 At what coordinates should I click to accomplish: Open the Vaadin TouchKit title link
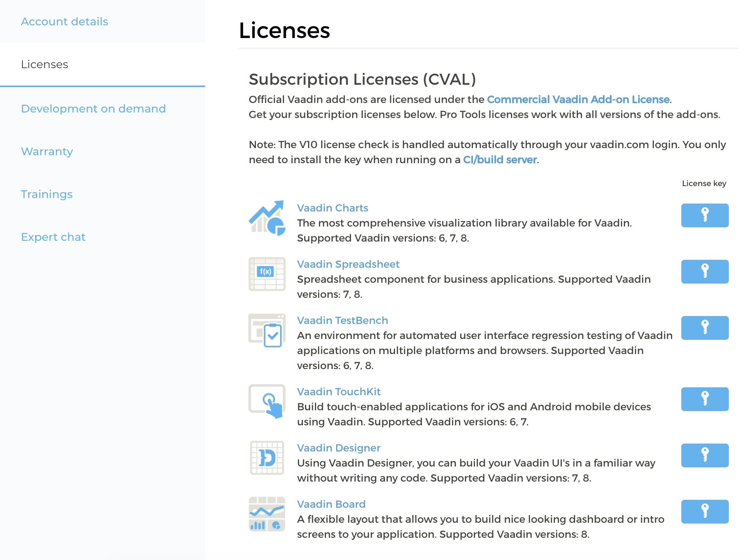point(339,392)
